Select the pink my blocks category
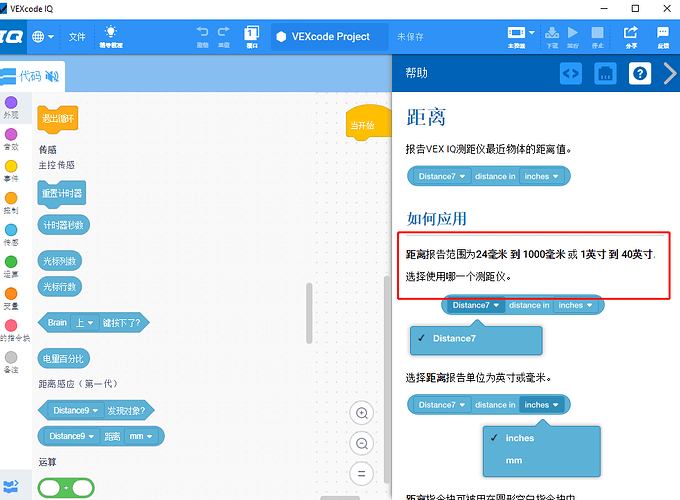 click(x=12, y=331)
